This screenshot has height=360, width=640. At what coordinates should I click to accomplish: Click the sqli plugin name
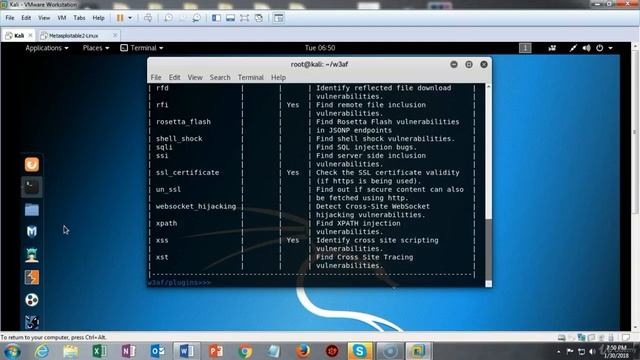(164, 147)
